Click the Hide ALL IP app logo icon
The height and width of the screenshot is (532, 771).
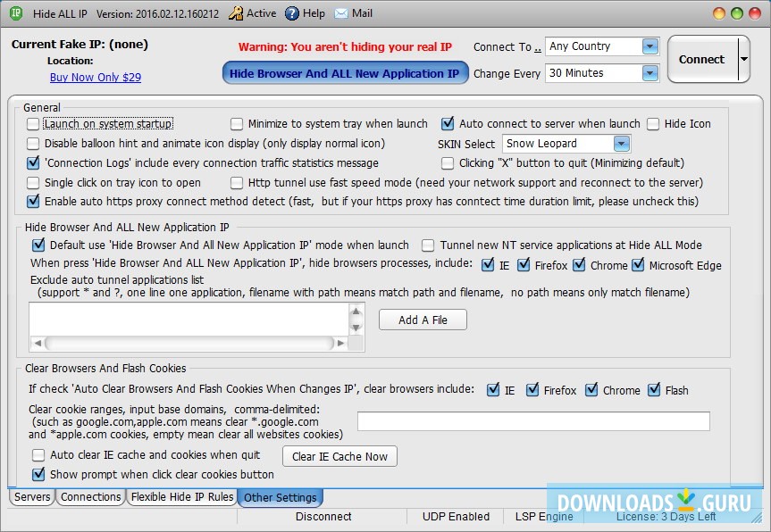pyautogui.click(x=16, y=13)
